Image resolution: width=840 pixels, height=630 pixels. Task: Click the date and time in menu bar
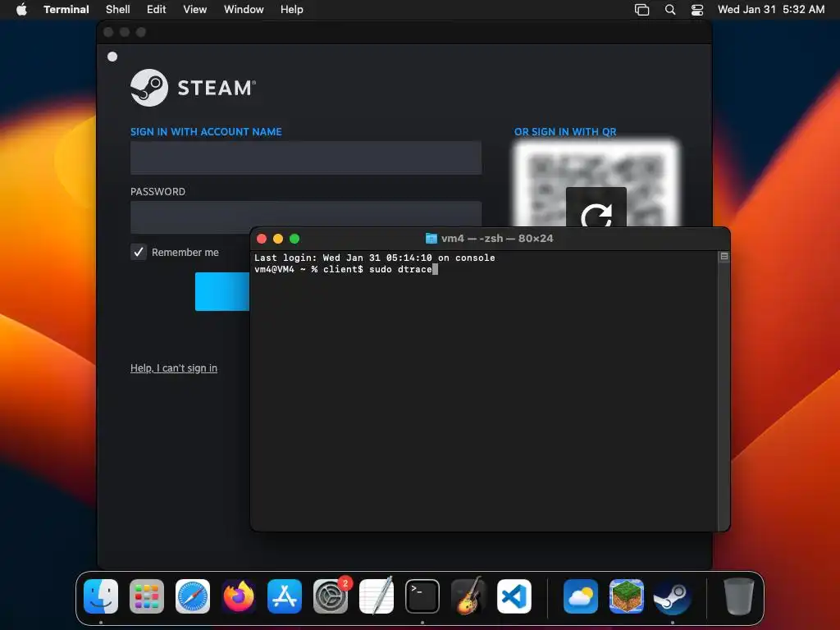pyautogui.click(x=771, y=9)
